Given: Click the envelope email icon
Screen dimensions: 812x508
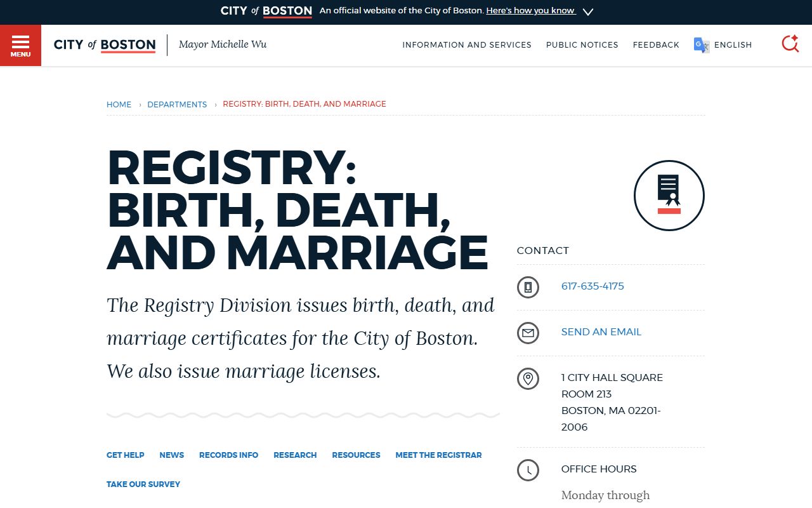Looking at the screenshot, I should (x=528, y=333).
